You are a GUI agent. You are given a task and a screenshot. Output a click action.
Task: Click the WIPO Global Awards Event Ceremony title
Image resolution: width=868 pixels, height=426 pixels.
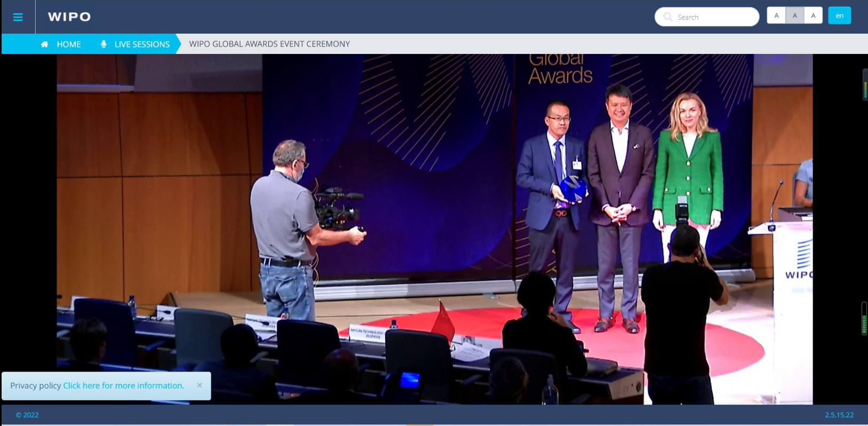(269, 44)
